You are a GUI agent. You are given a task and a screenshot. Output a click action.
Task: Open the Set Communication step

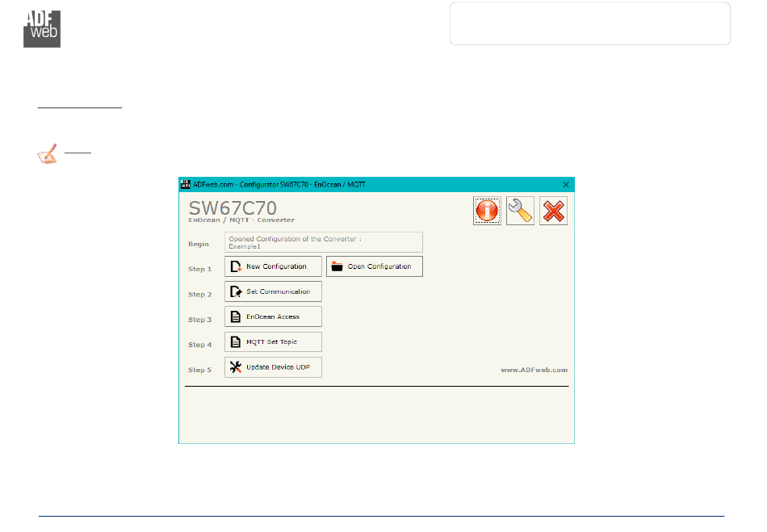click(273, 291)
